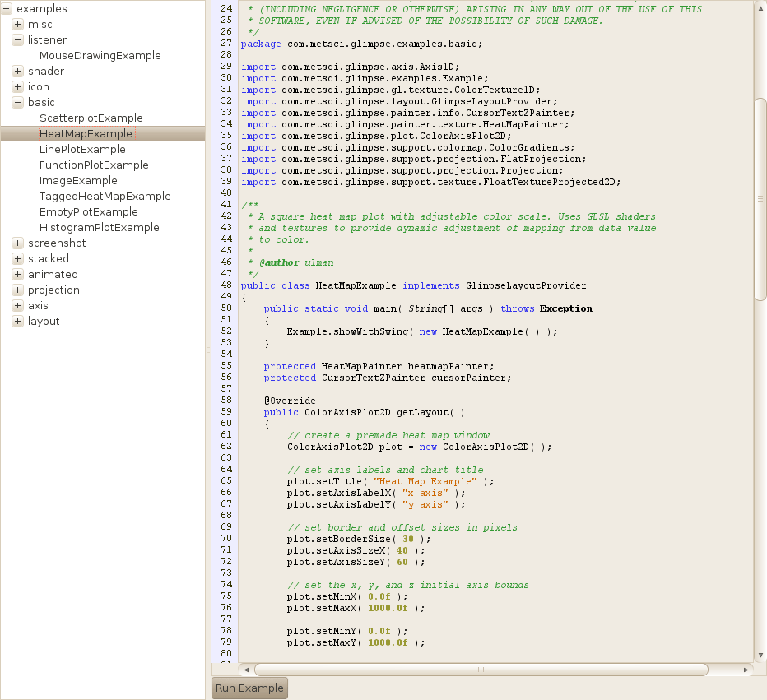Select MouseDrawingExample in the tree
767x700 pixels.
click(x=100, y=56)
